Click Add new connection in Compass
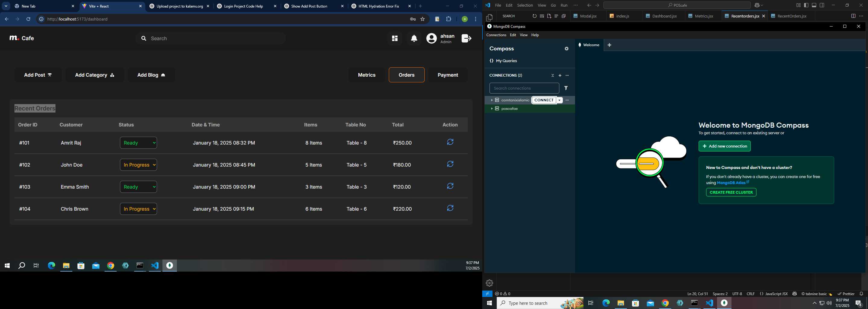 pyautogui.click(x=725, y=146)
